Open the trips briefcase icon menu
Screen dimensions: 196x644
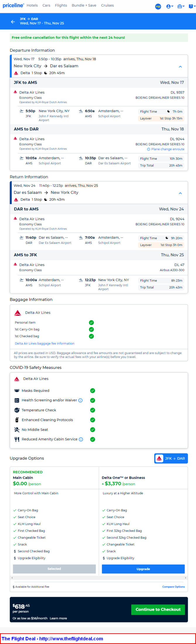tap(181, 6)
